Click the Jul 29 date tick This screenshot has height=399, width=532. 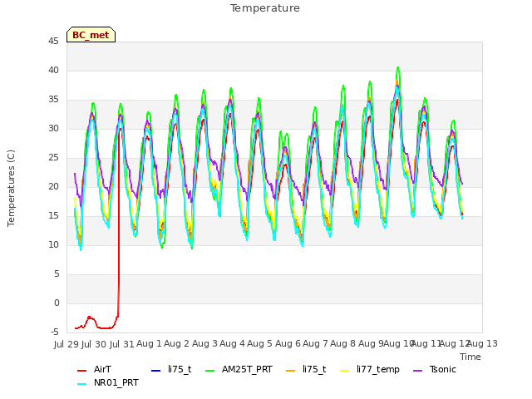(x=66, y=344)
